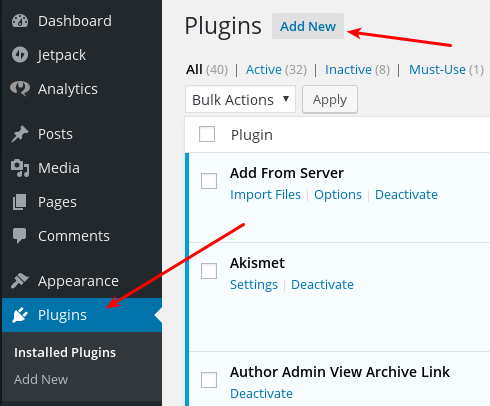This screenshot has height=406, width=490.
Task: Tick the Akismet plugin checkbox
Action: (209, 271)
